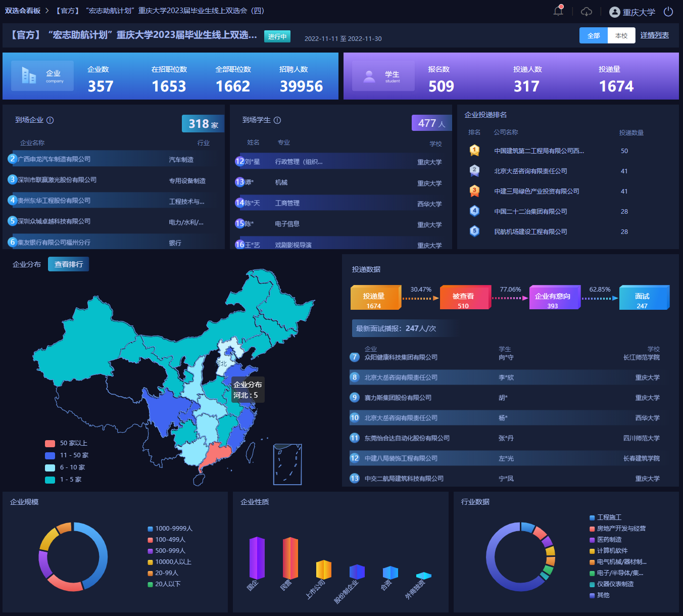Toggle 医药制造 legend entry
Image resolution: width=683 pixels, height=616 pixels.
[606, 540]
